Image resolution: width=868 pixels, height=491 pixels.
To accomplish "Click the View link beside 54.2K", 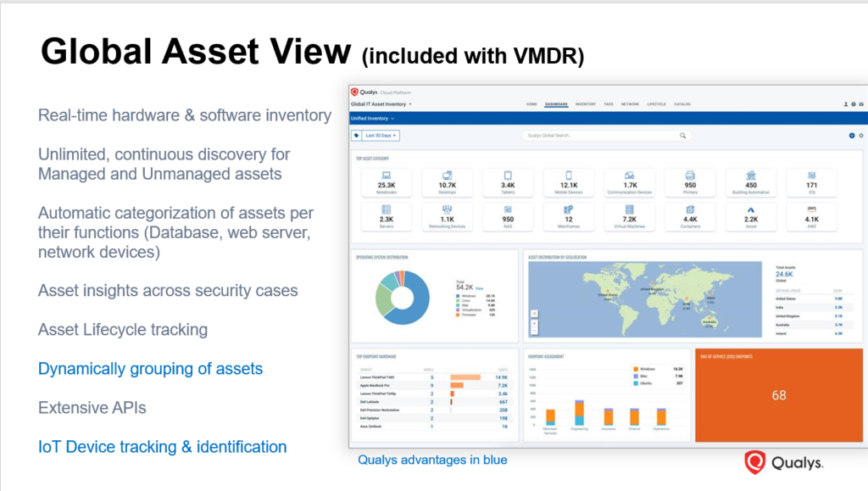I will (480, 288).
